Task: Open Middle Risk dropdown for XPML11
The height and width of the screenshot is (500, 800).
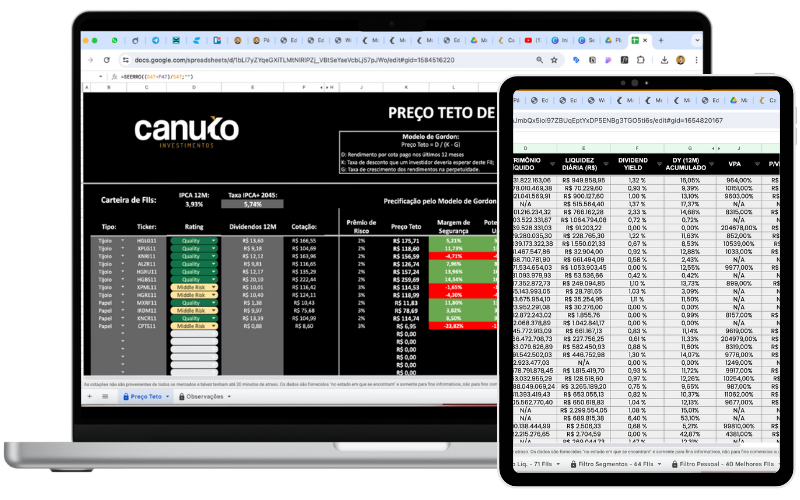Action: pos(213,287)
